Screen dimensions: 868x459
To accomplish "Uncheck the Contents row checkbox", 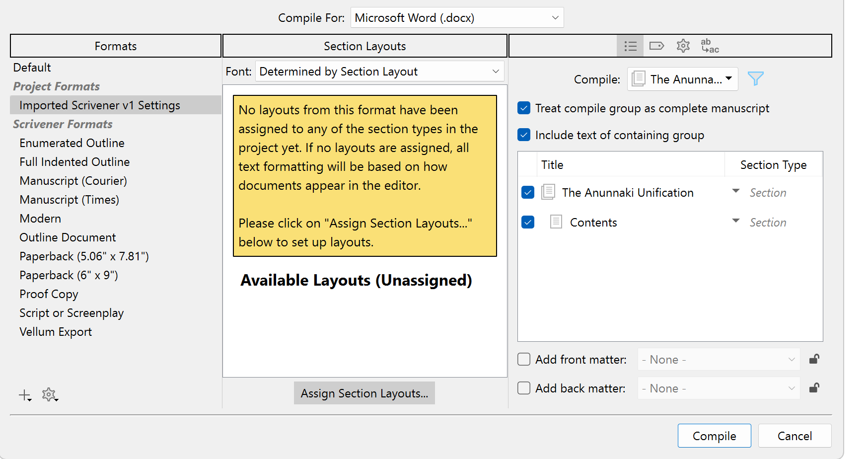I will coord(528,222).
